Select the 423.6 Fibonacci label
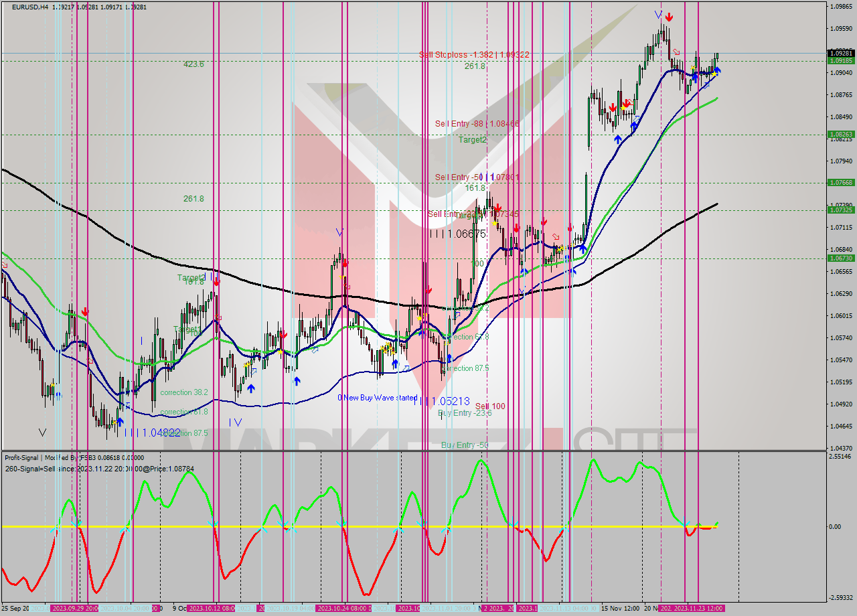The width and height of the screenshot is (857, 616). (x=194, y=64)
